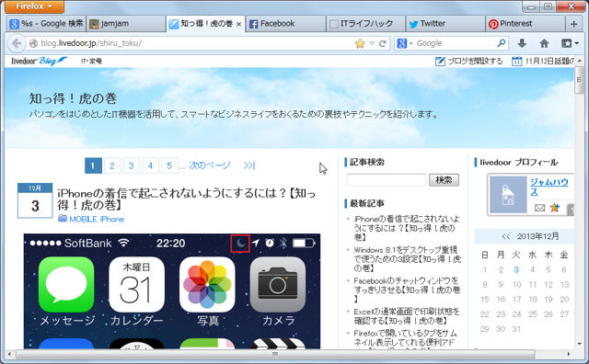Switch to the jamjam tab
Viewport: 589px width, 364px height.
click(125, 24)
